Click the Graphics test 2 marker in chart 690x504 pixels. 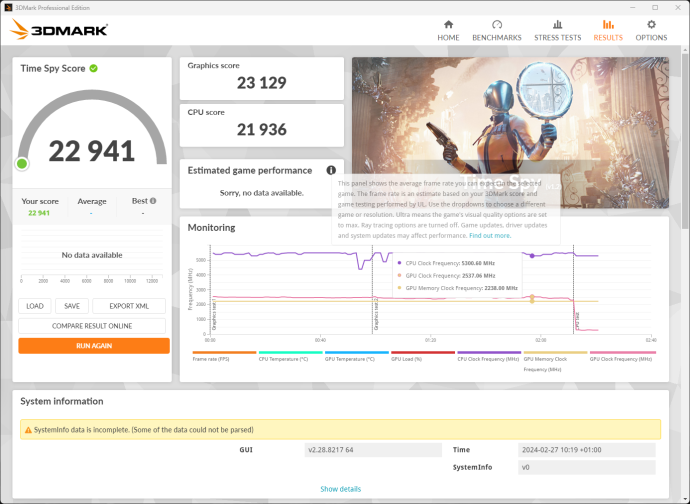coord(376,314)
